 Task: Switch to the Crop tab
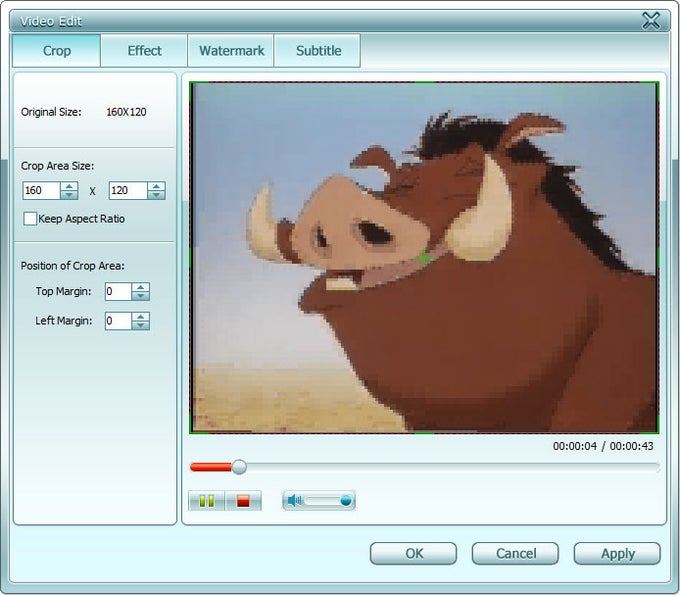(x=57, y=51)
